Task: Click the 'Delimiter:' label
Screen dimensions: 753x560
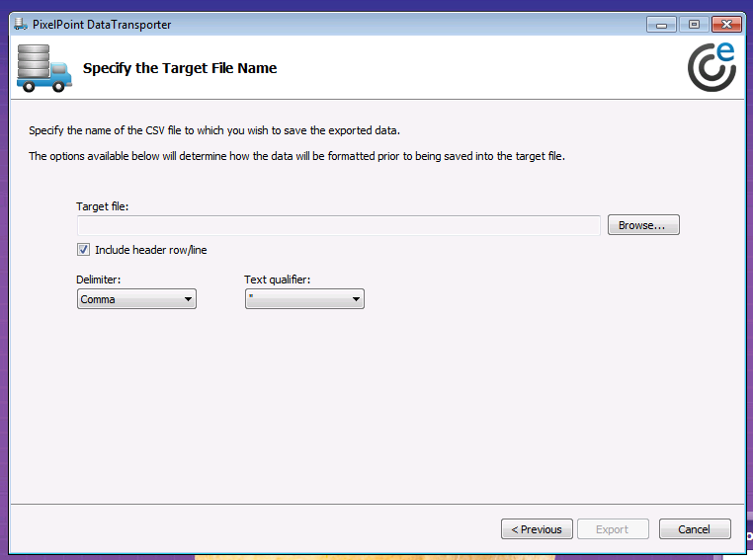Action: pyautogui.click(x=99, y=280)
